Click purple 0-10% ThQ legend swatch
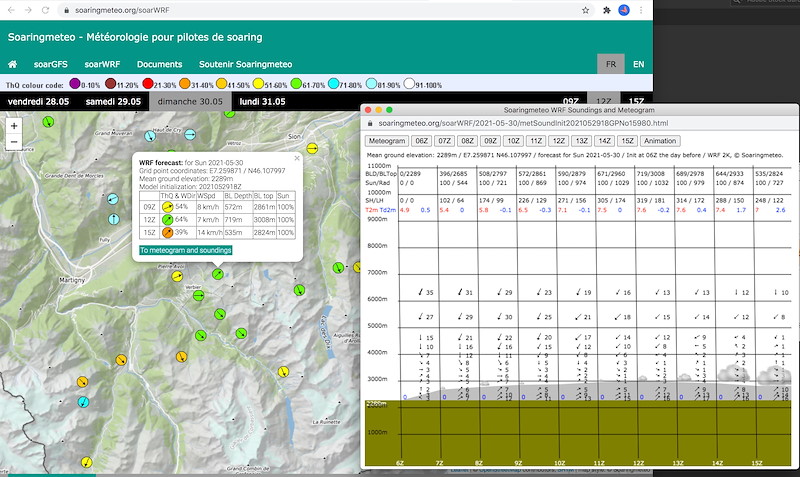The image size is (800, 477). point(74,84)
